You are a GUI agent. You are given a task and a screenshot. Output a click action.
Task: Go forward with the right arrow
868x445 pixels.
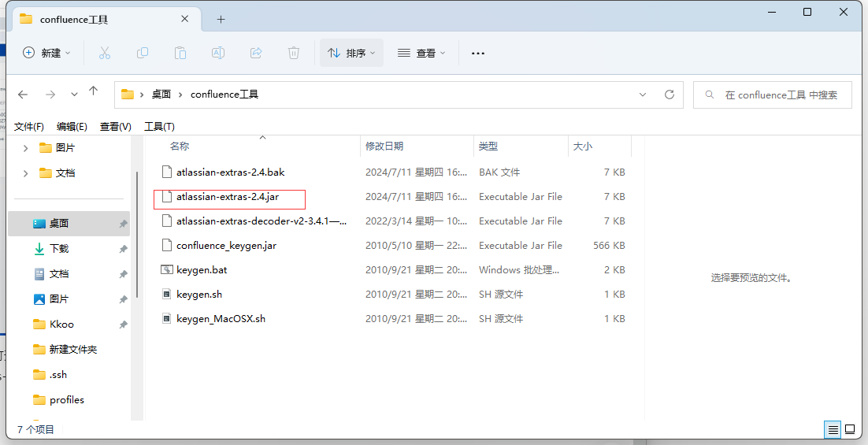50,95
